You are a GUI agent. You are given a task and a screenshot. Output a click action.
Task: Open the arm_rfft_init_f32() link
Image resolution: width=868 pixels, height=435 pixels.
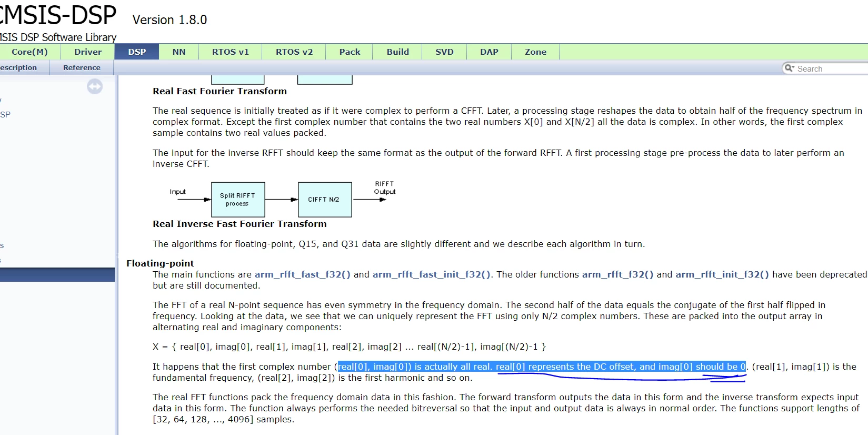722,274
